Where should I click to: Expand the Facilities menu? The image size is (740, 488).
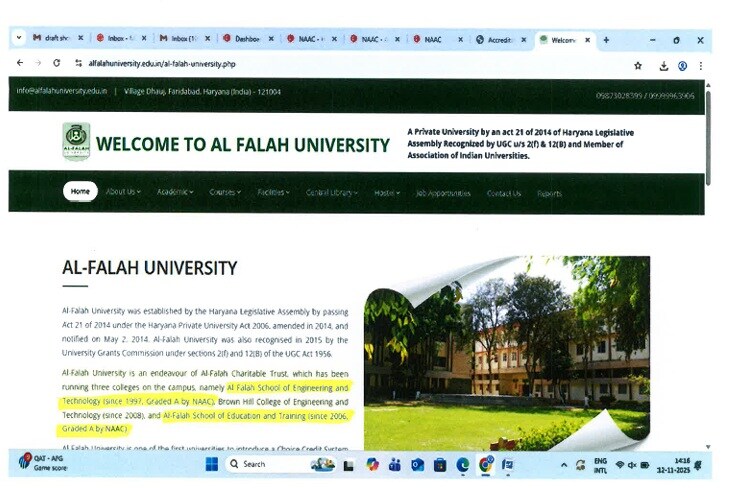(273, 193)
